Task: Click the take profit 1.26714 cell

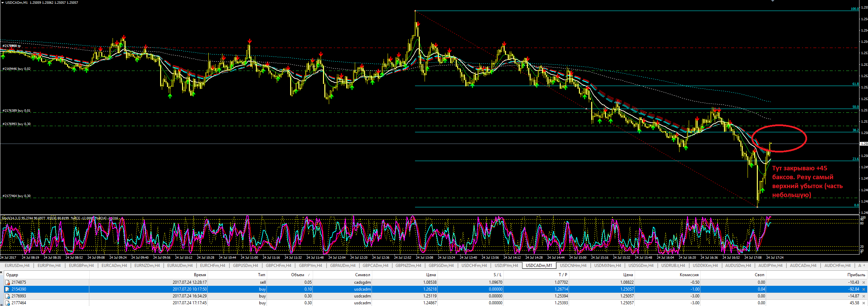Action: pos(561,289)
